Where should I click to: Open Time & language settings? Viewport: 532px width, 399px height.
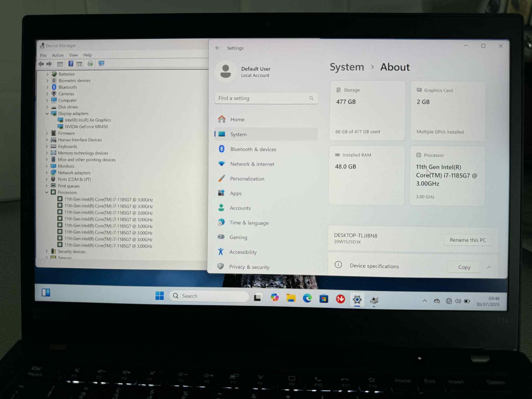click(266, 223)
